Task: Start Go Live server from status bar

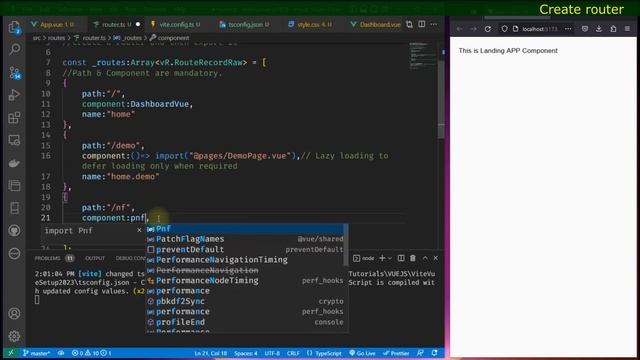Action: tap(362, 353)
